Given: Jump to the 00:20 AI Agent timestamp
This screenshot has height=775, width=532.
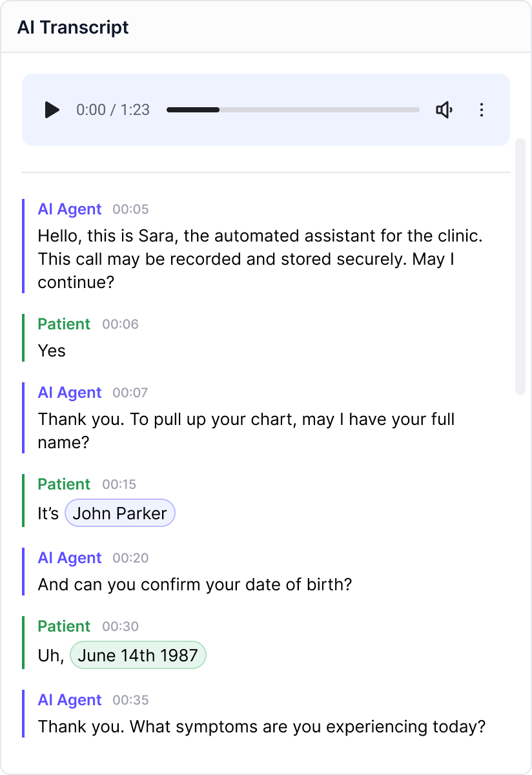Looking at the screenshot, I should pyautogui.click(x=130, y=558).
